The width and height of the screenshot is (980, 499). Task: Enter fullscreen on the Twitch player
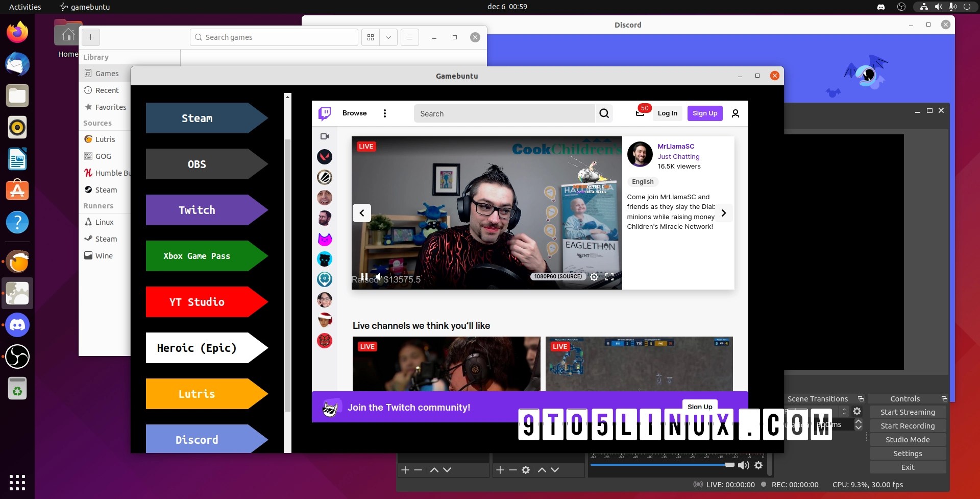[610, 277]
